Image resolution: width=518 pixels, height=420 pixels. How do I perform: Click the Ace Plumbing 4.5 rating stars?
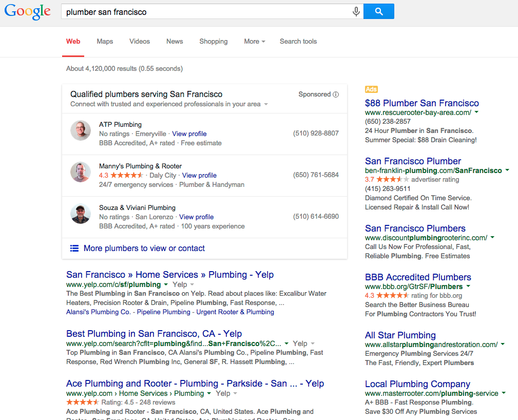pyautogui.click(x=83, y=402)
